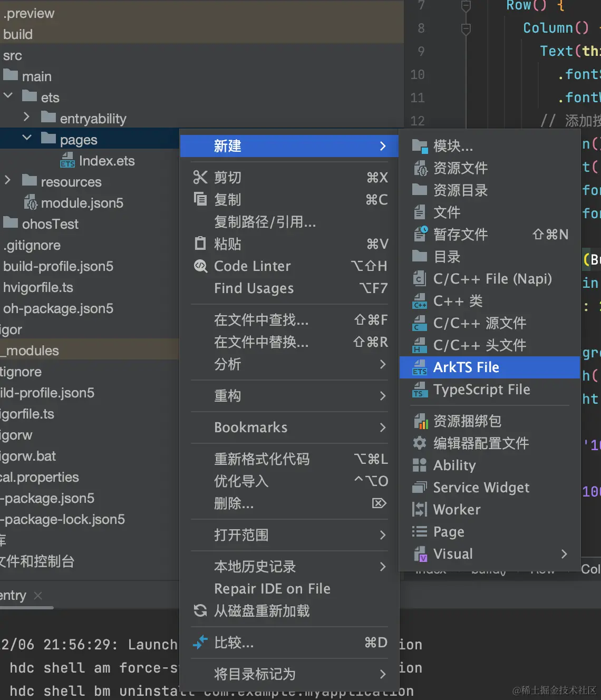Select the .gitignore file
Viewport: 601px width, 700px height.
pos(32,245)
